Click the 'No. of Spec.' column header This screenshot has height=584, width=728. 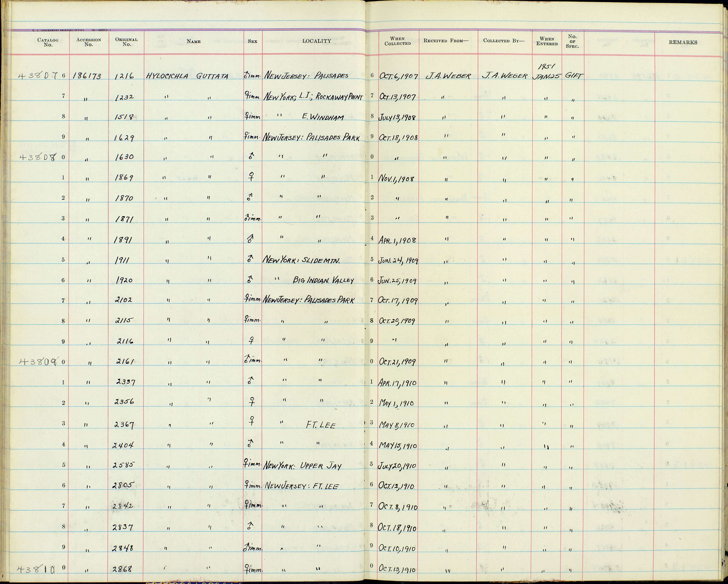point(572,42)
